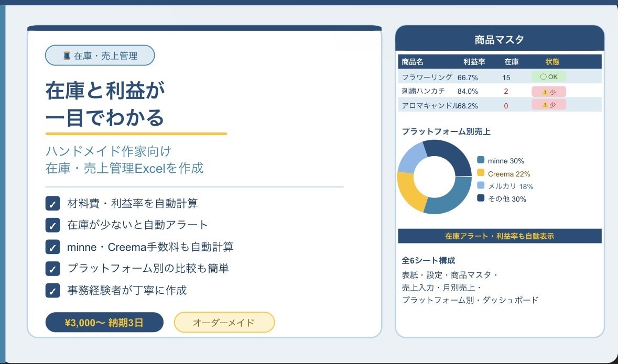Click the ハンドメイド作家向け subtitle line

click(x=109, y=151)
